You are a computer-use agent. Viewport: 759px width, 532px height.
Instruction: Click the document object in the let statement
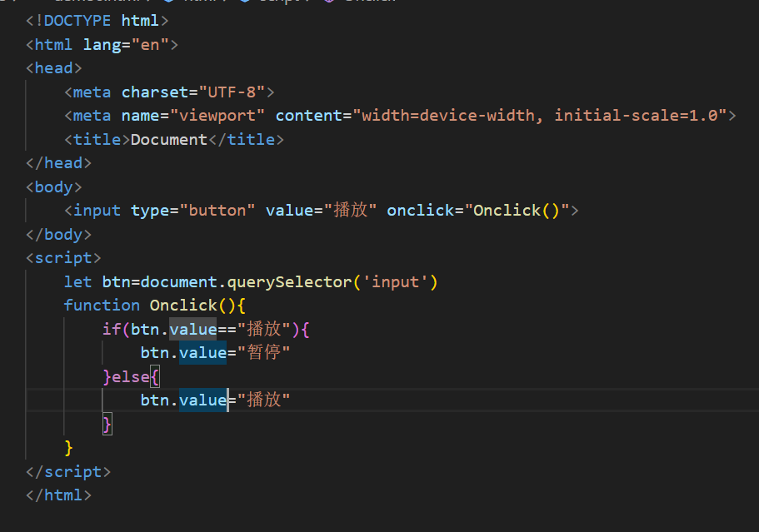178,282
